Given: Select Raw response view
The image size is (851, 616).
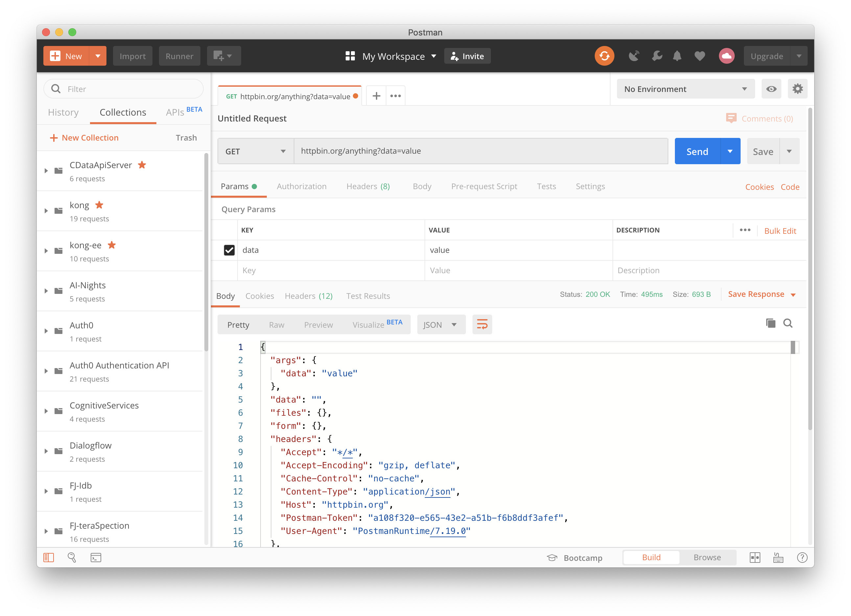Looking at the screenshot, I should point(277,325).
